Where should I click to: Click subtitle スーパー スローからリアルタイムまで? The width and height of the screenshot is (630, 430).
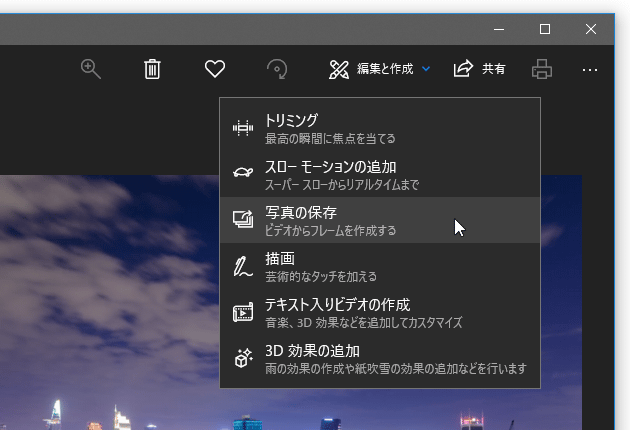(342, 185)
